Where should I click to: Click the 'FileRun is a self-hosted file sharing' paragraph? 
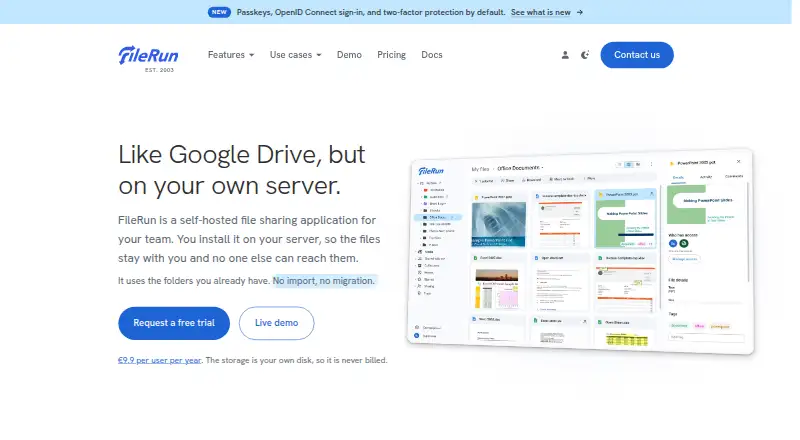coord(249,239)
